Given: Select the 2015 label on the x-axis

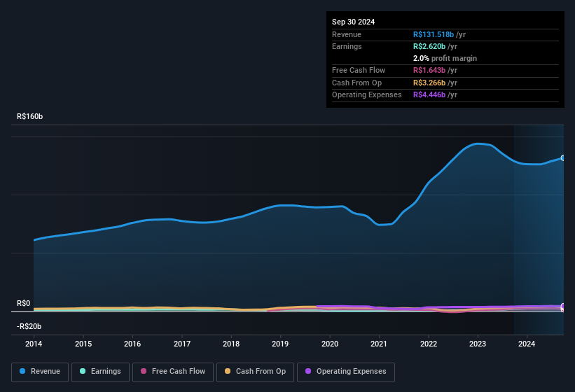Looking at the screenshot, I should (x=83, y=344).
